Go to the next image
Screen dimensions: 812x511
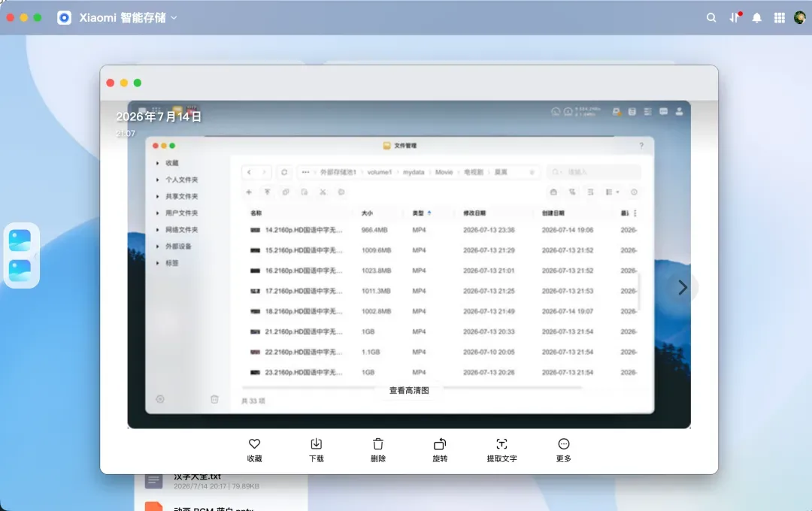(683, 287)
